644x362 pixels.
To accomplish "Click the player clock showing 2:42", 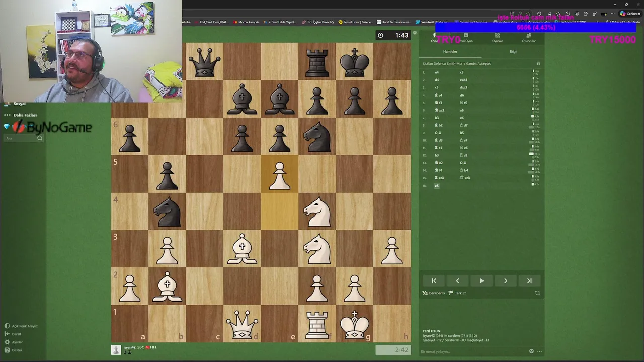I will point(393,350).
